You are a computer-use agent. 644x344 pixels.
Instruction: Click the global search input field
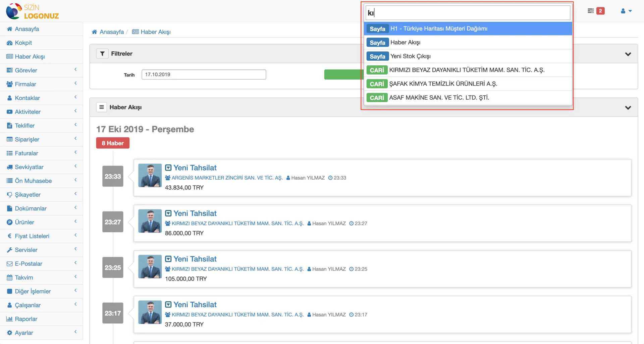point(468,13)
